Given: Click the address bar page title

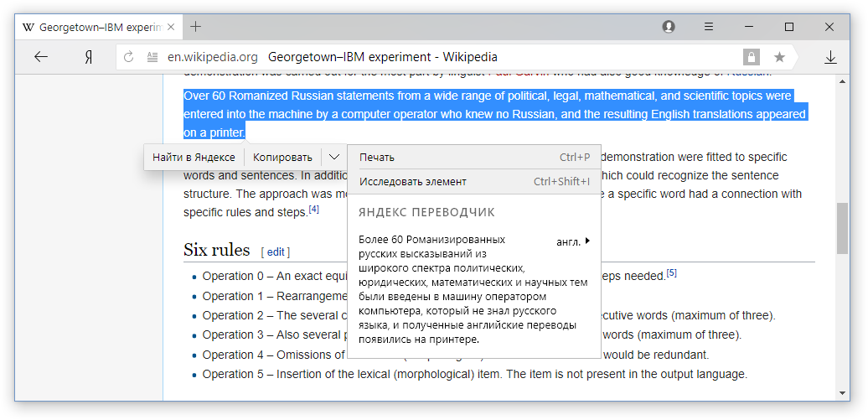Looking at the screenshot, I should point(383,57).
